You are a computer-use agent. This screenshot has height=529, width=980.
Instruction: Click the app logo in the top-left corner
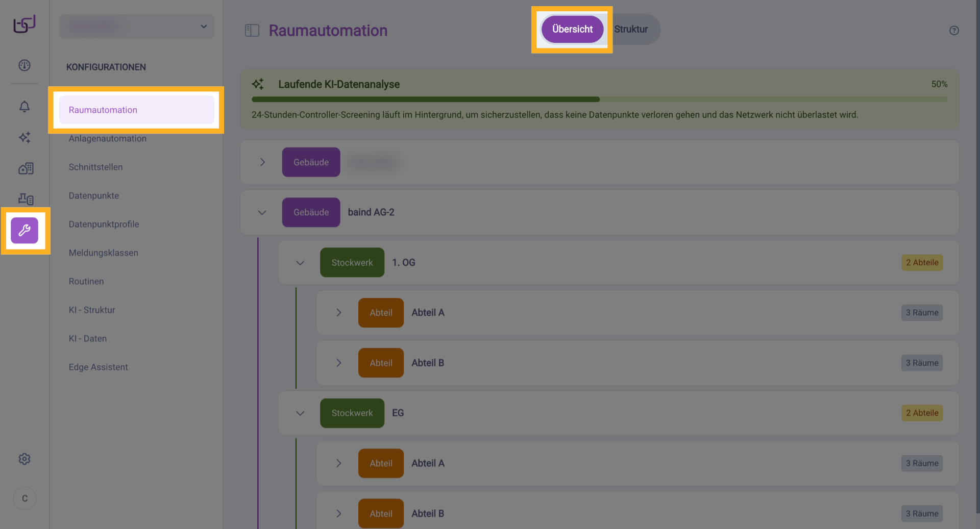[23, 23]
